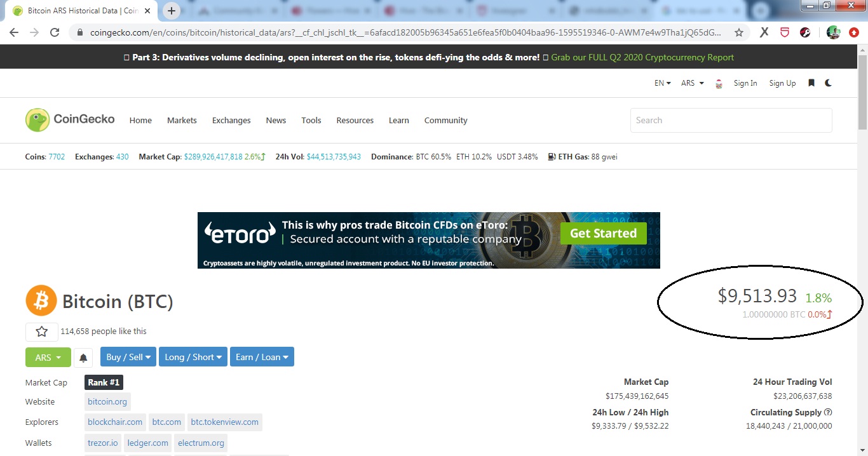Image resolution: width=868 pixels, height=456 pixels.
Task: Open the btc.tokenview.com explorer link
Action: point(225,422)
